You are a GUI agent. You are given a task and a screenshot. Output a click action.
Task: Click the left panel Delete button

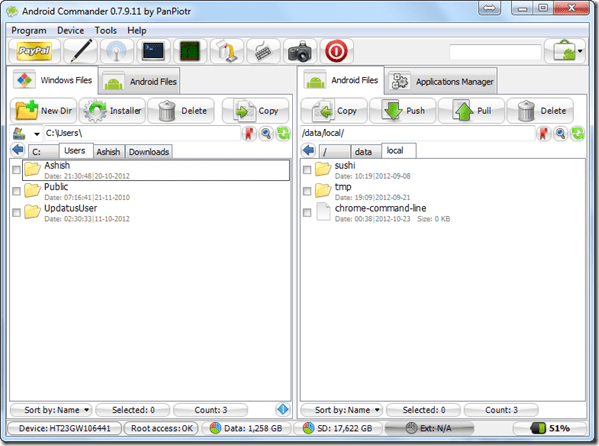click(x=181, y=111)
